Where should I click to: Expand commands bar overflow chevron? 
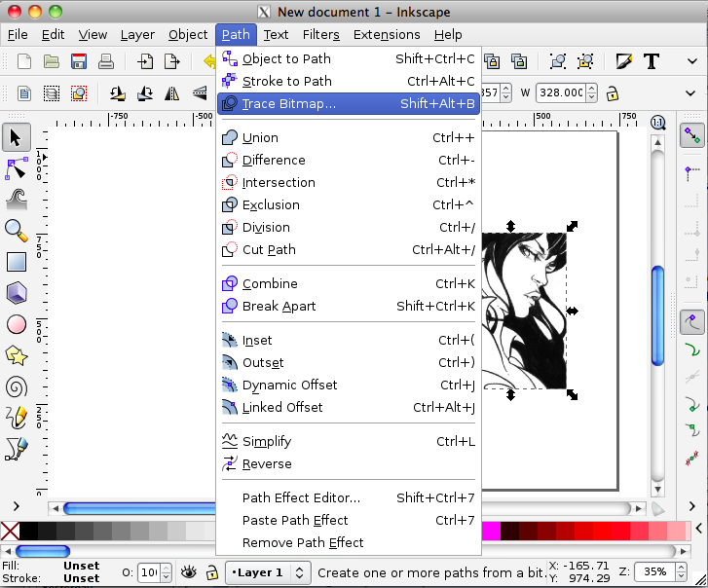691,61
